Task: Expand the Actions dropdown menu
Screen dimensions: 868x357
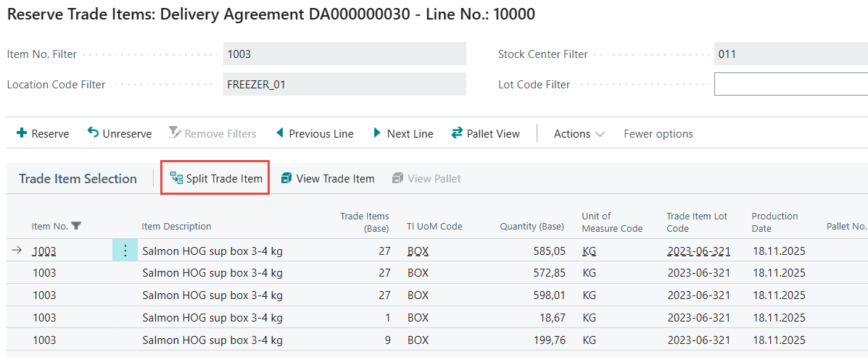Action: [579, 133]
